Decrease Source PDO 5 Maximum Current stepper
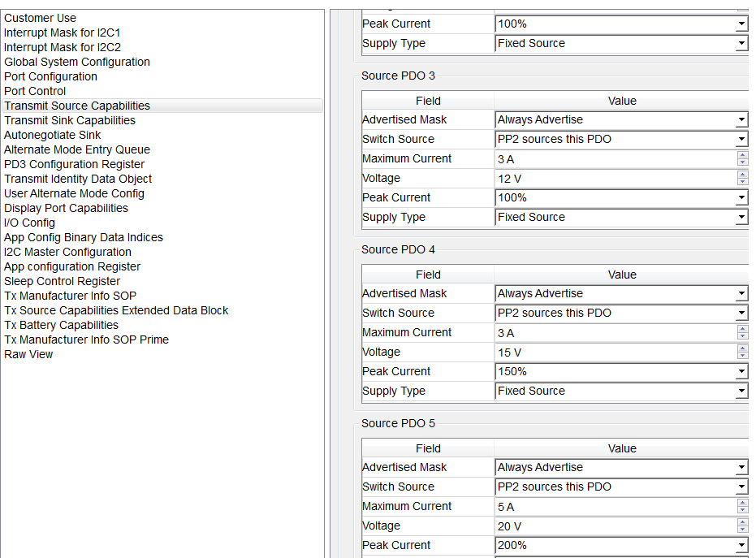The height and width of the screenshot is (558, 756). click(x=742, y=510)
